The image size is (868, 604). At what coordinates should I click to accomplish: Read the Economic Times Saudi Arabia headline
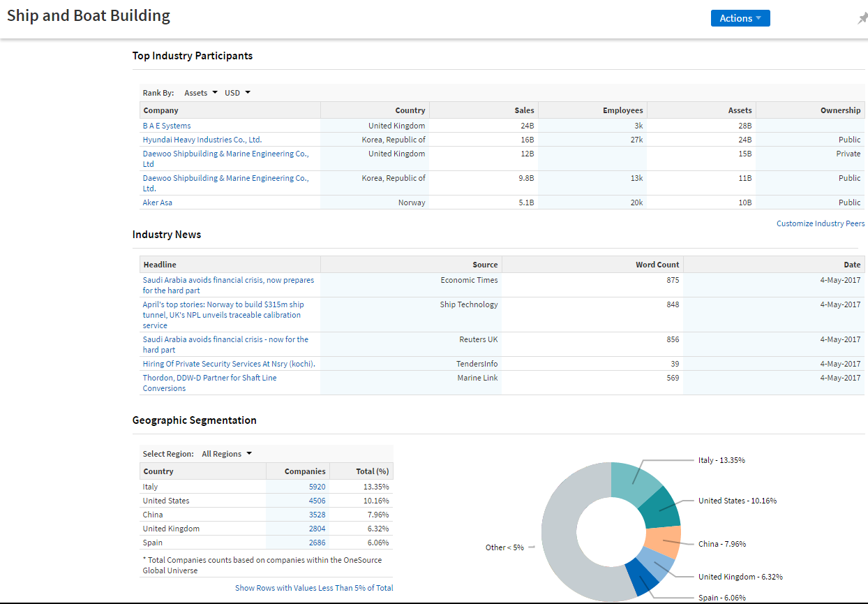(x=228, y=285)
